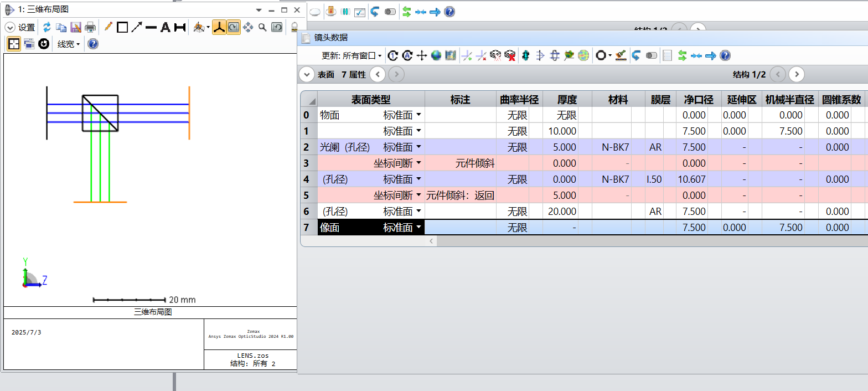Select the 元件倾斜：返回 comment cell
Viewport: 868px width, 391px height.
click(x=460, y=195)
